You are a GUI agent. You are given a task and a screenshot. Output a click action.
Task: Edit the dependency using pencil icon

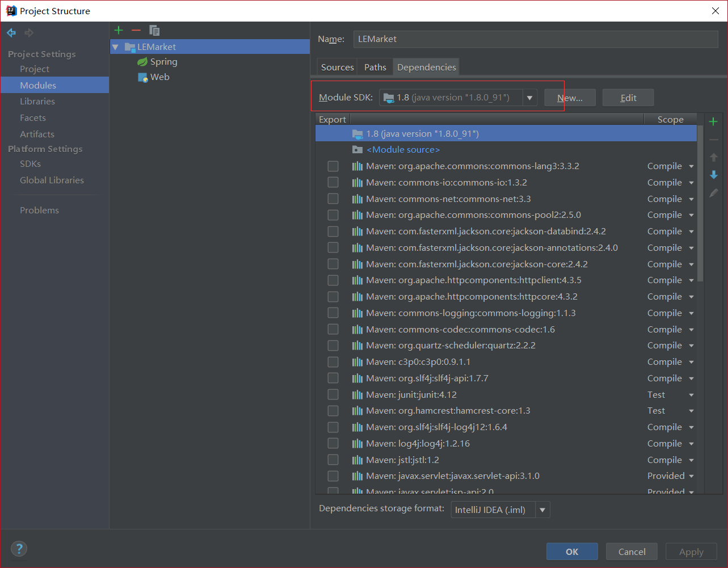pyautogui.click(x=713, y=193)
